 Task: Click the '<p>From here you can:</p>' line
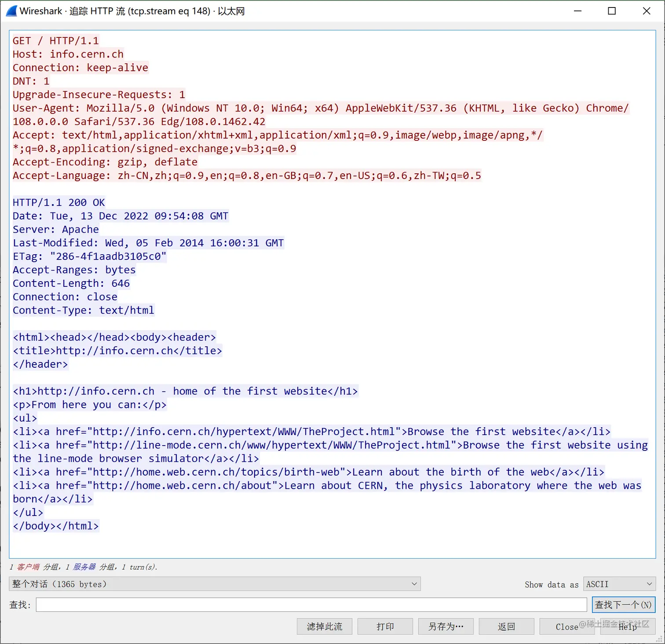click(x=90, y=405)
